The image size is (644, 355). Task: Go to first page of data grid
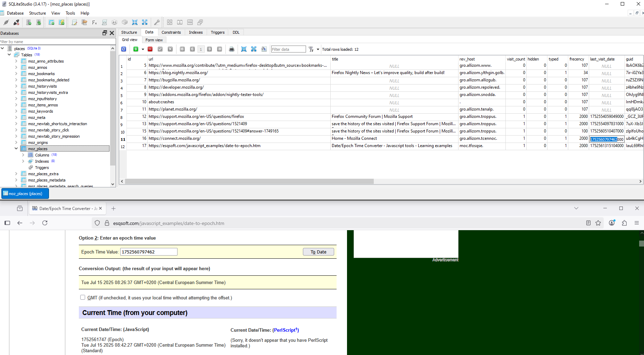coord(182,49)
